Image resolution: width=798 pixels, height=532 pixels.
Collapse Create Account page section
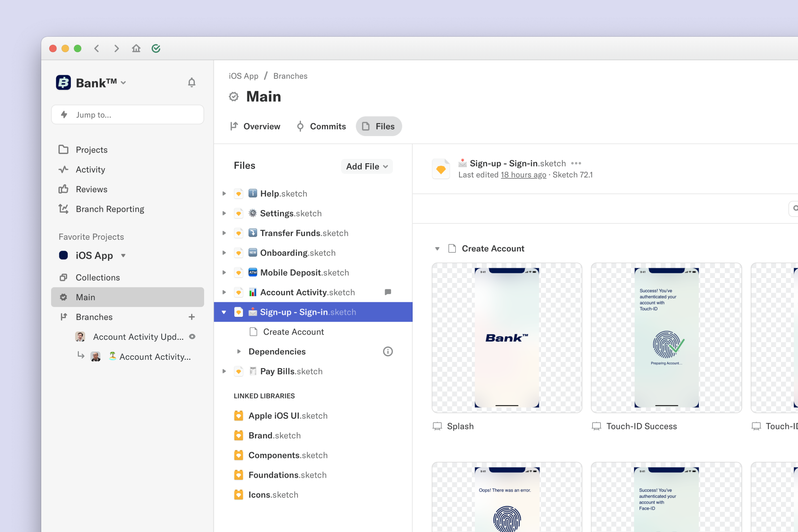[x=437, y=249]
